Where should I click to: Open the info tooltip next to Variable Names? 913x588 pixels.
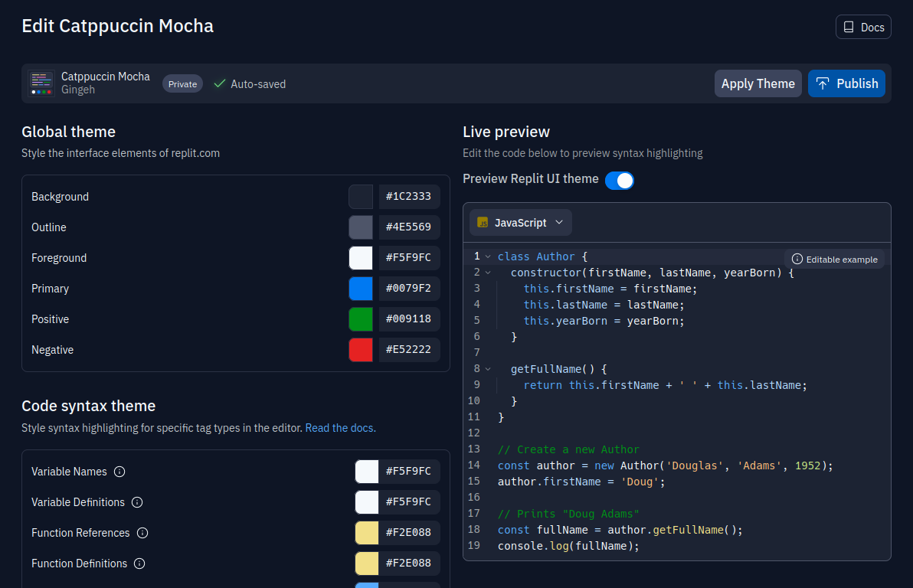pyautogui.click(x=119, y=472)
